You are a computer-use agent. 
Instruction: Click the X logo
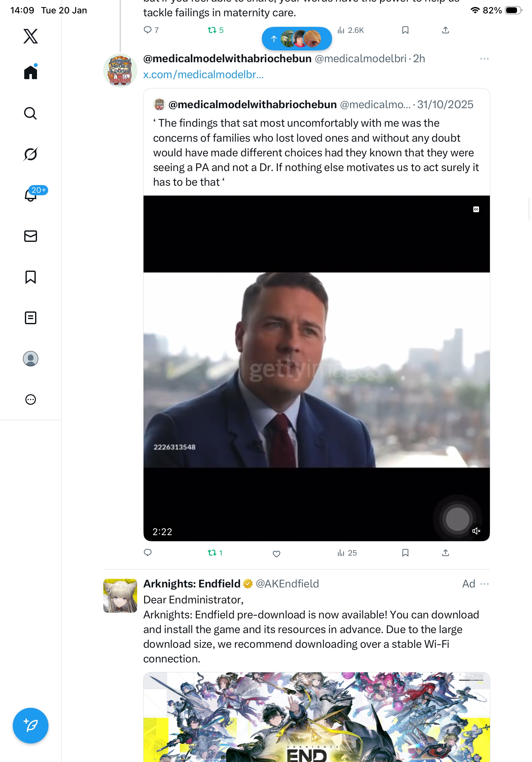[x=31, y=36]
